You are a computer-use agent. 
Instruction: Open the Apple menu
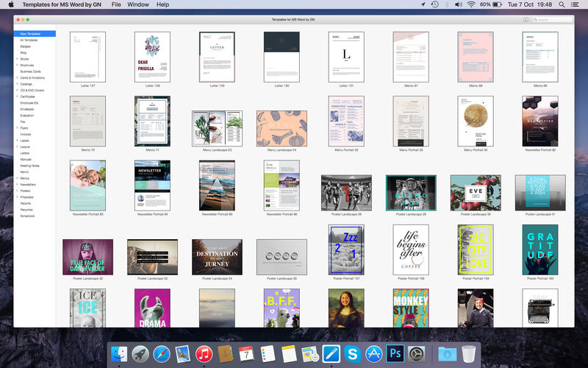[11, 4]
